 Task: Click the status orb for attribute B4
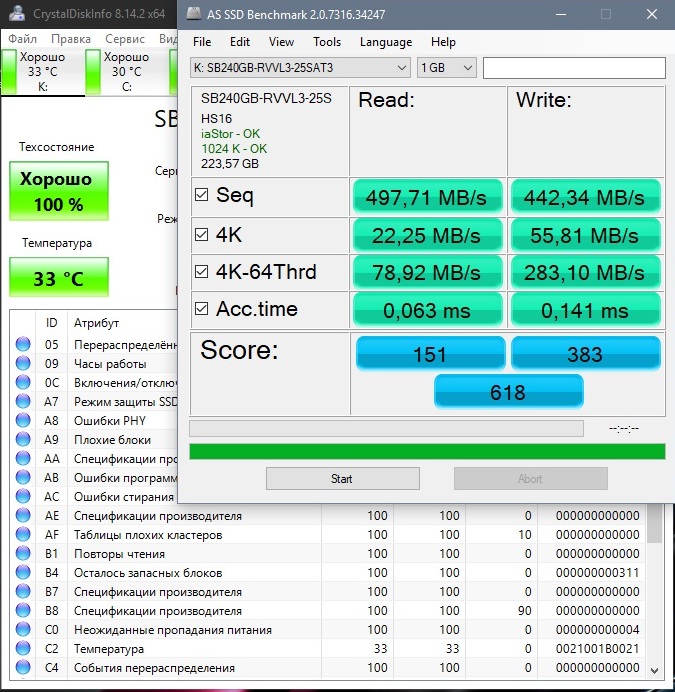click(x=23, y=572)
